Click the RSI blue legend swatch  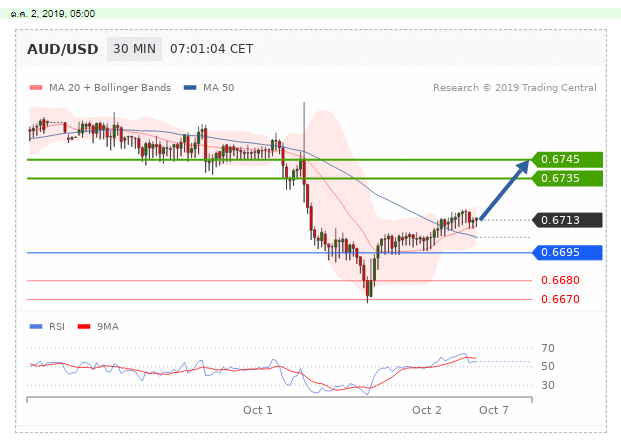point(36,327)
